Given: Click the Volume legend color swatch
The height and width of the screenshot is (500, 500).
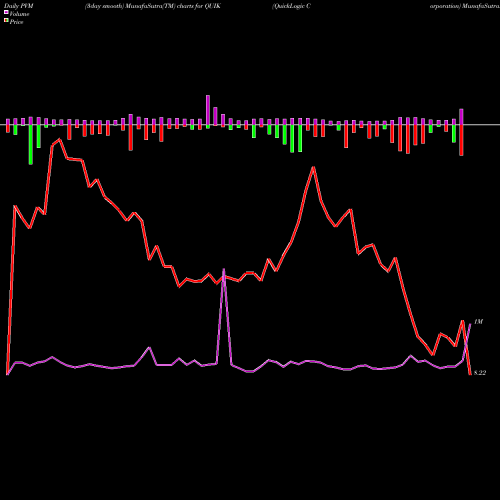Looking at the screenshot, I should coord(6,12).
